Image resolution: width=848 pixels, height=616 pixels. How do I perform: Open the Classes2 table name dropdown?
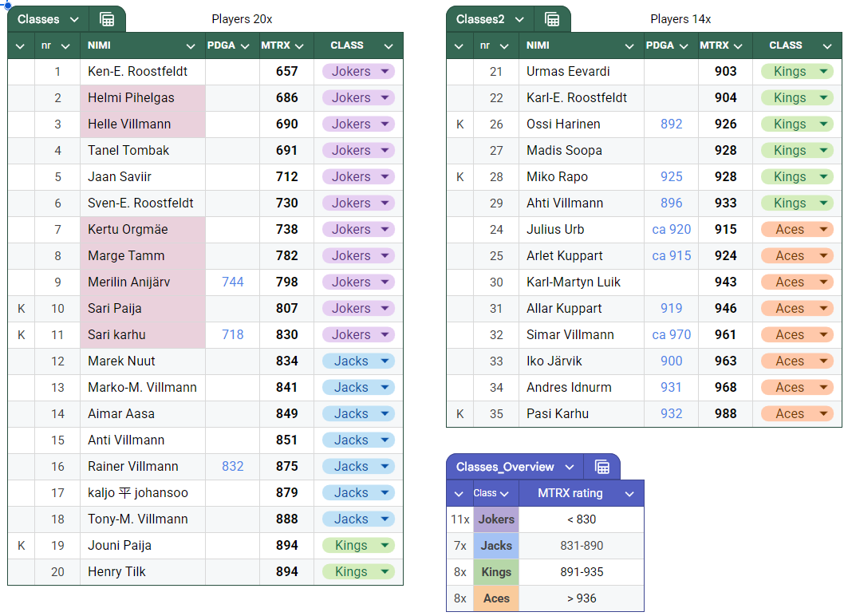tap(519, 19)
